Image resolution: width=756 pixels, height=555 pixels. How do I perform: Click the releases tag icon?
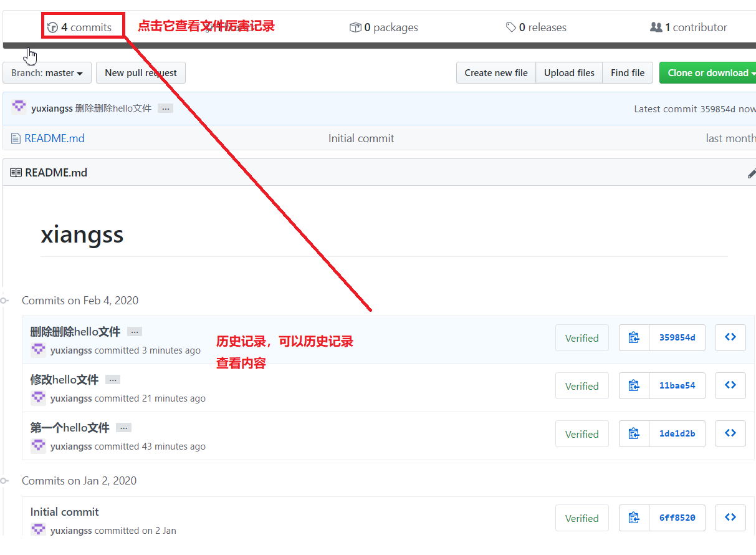click(x=511, y=27)
